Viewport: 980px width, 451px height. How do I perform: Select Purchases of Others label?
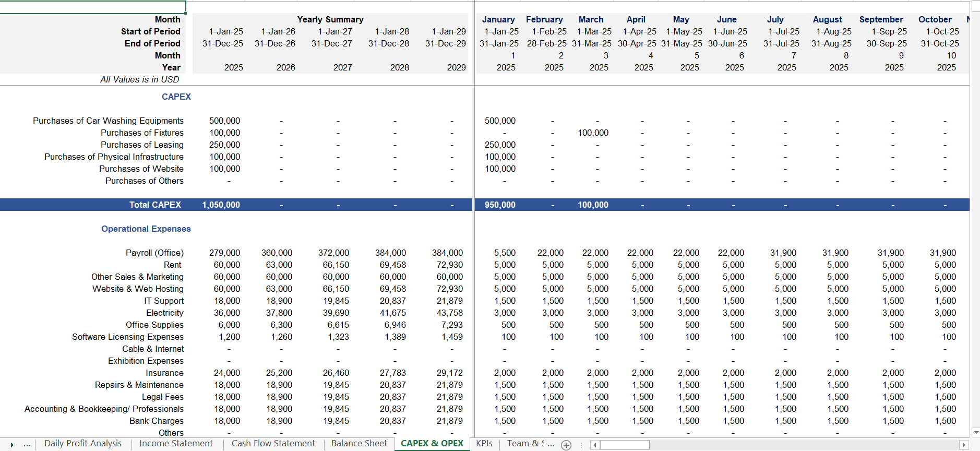145,181
